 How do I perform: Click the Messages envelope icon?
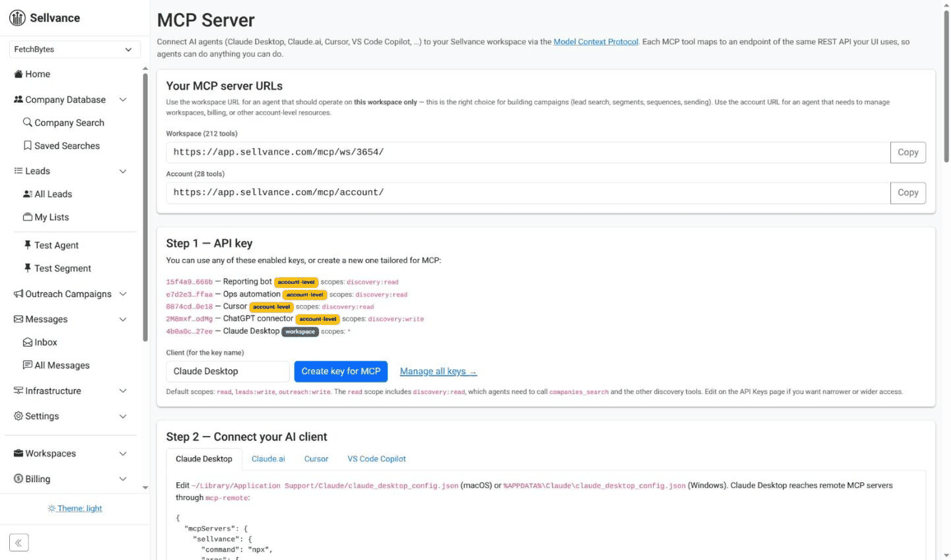coord(18,319)
